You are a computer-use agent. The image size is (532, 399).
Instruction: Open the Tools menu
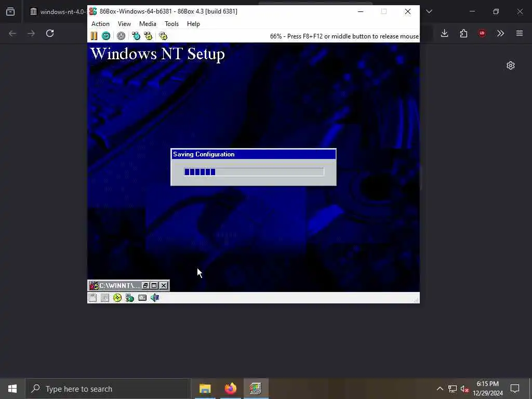point(171,24)
